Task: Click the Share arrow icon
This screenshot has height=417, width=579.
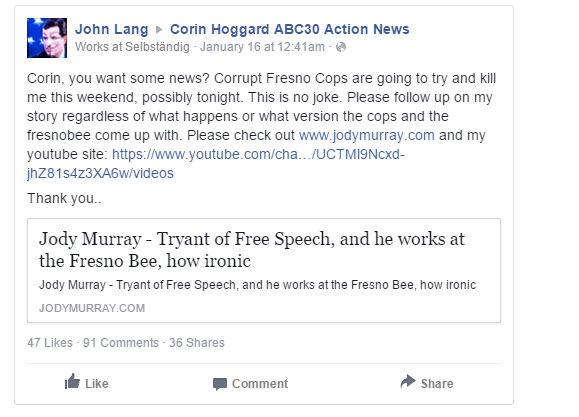Action: [x=408, y=382]
